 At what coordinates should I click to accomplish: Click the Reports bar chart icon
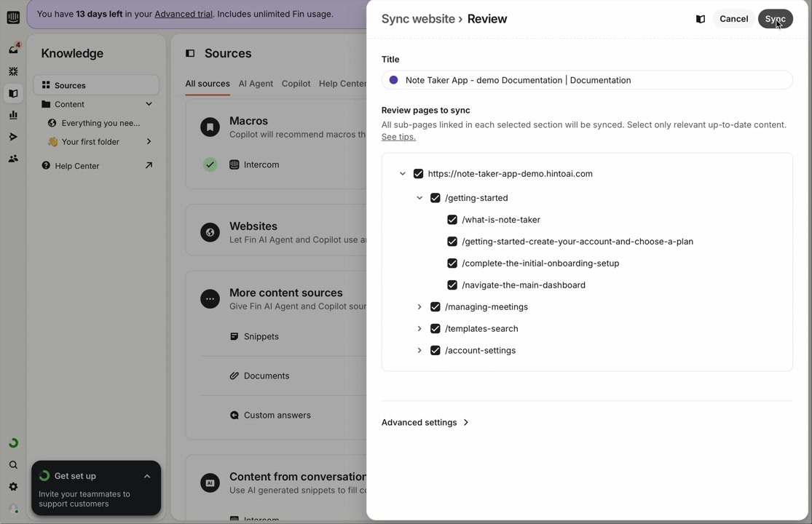tap(13, 115)
